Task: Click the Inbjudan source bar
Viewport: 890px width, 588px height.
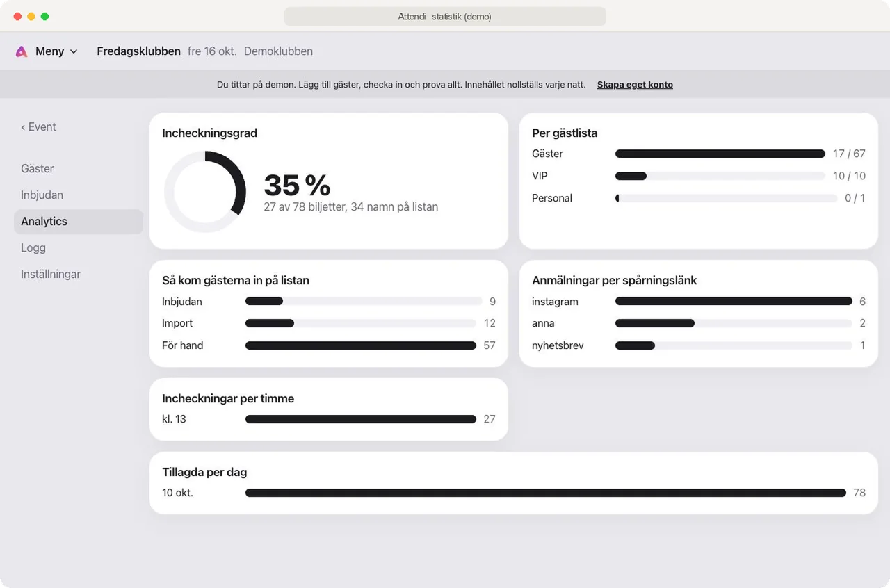Action: (x=364, y=302)
